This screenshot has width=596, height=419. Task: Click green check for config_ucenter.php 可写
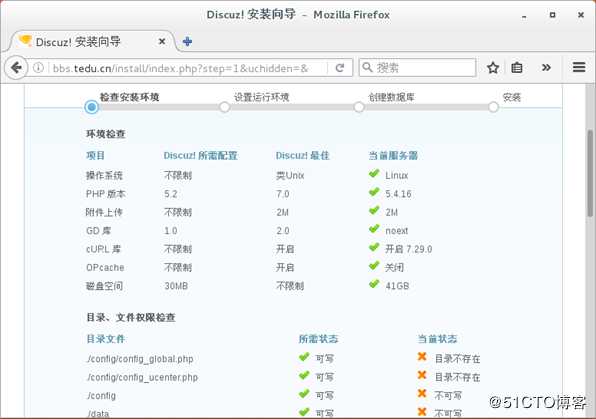coord(304,375)
